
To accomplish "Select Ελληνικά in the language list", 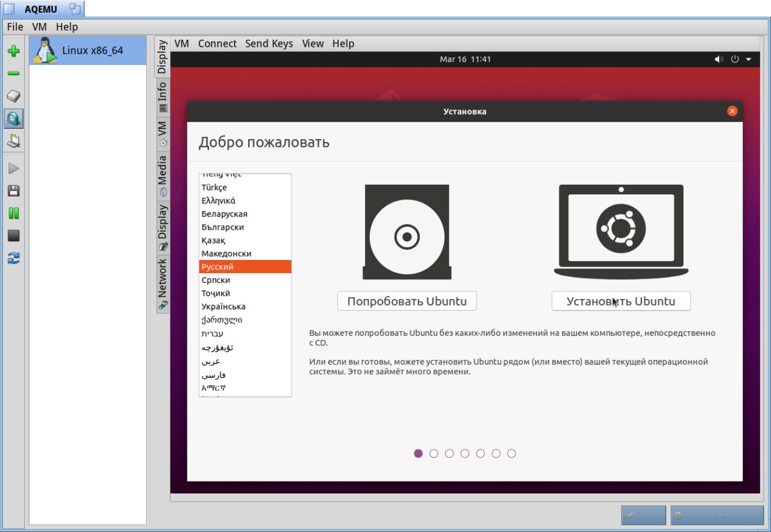I will [245, 200].
